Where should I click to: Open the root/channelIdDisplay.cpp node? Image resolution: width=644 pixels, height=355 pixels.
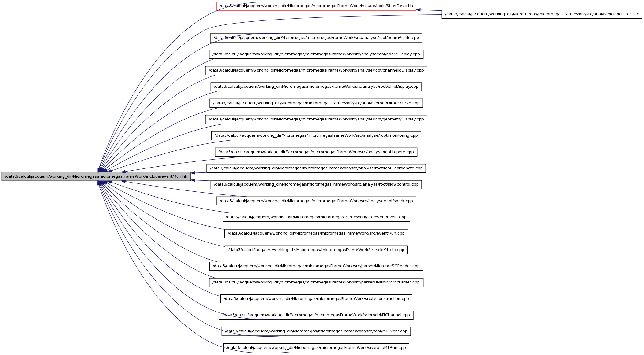316,70
